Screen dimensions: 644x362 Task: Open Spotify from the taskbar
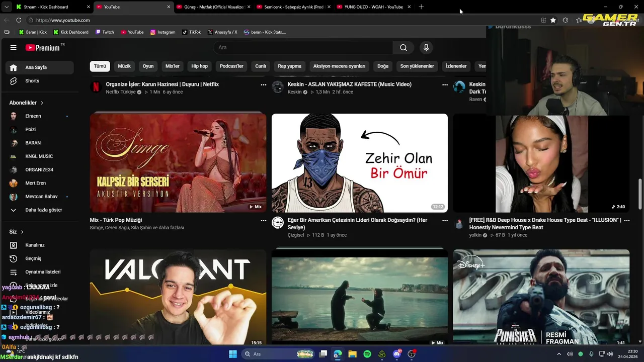367,354
